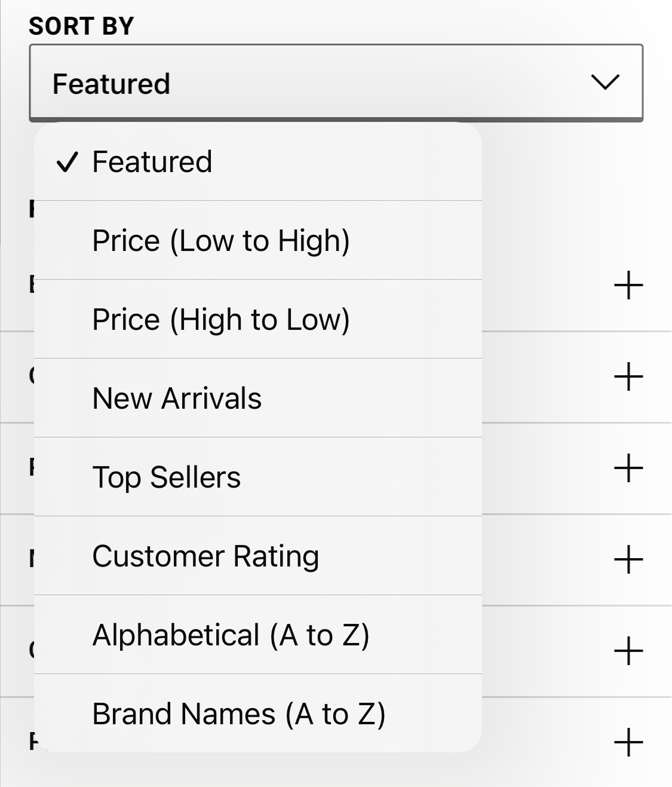Click the checkmark next to Featured
The width and height of the screenshot is (672, 787).
67,161
